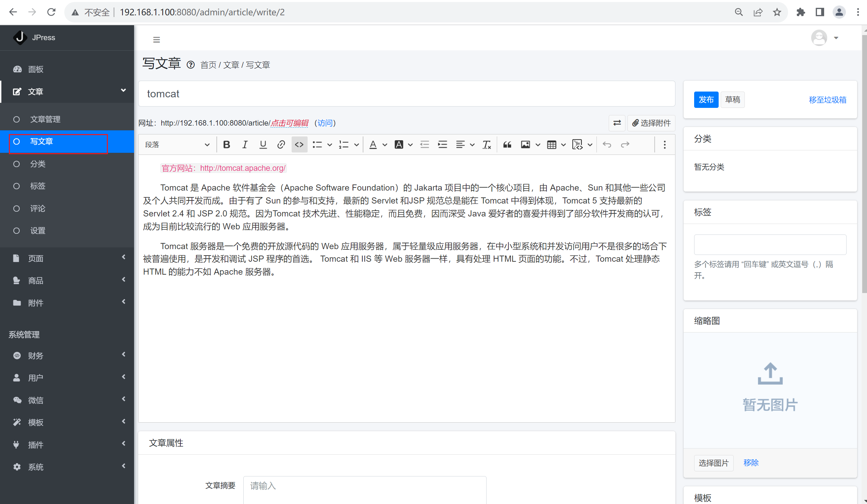Open the user avatar menu

[824, 38]
